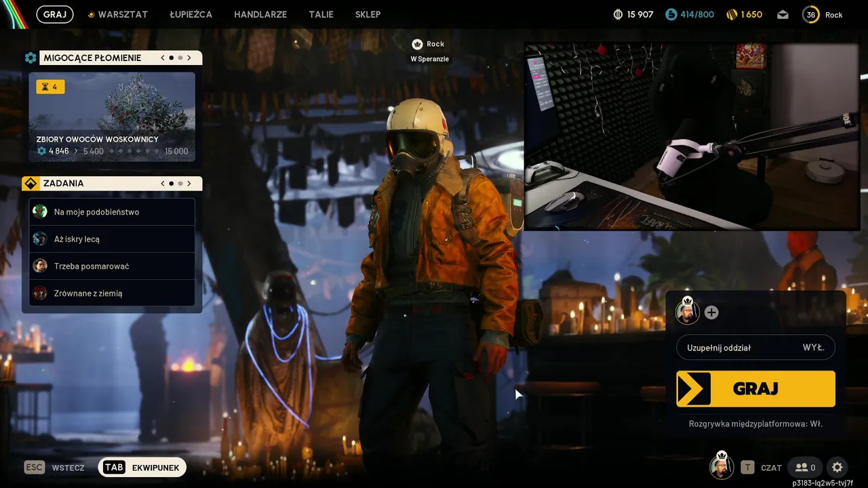Add a squad member with the plus icon
868x488 pixels.
711,312
